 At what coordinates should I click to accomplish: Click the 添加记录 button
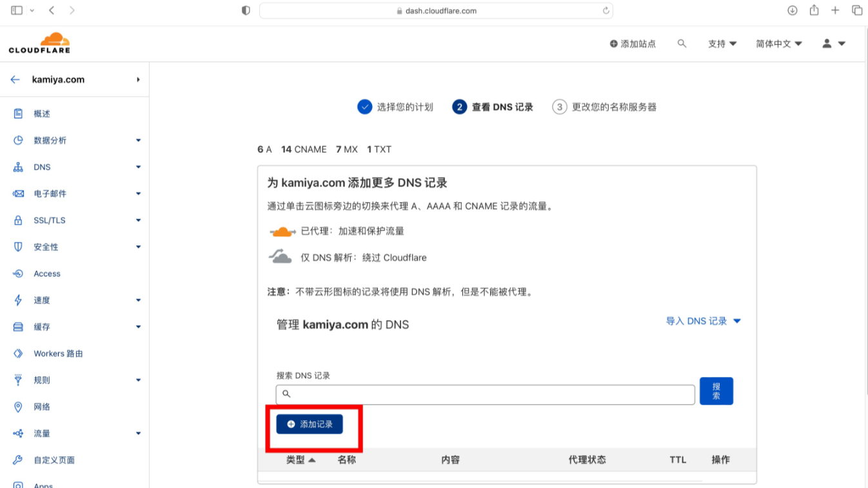[x=310, y=424]
